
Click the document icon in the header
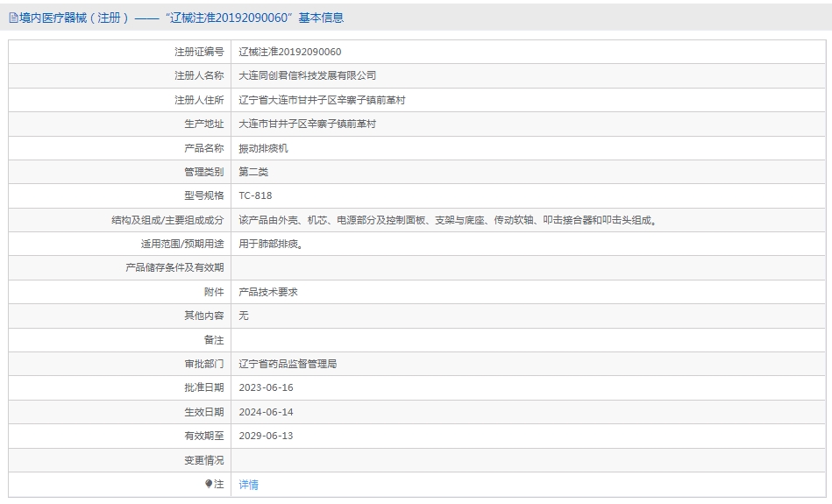coord(13,18)
